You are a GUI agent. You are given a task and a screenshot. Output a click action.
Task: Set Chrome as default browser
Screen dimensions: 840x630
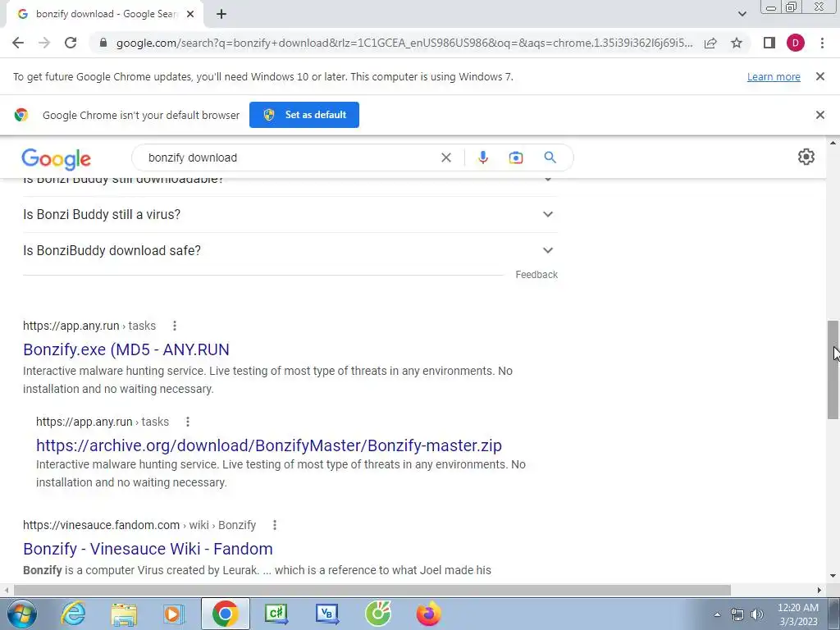pyautogui.click(x=304, y=115)
